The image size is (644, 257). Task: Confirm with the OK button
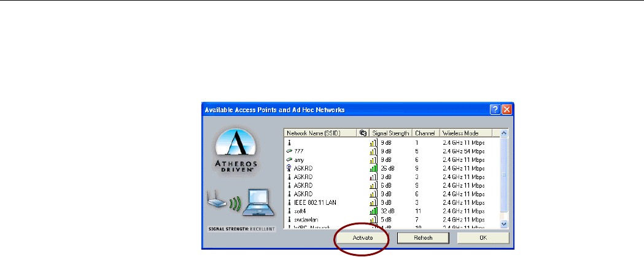[x=483, y=238]
